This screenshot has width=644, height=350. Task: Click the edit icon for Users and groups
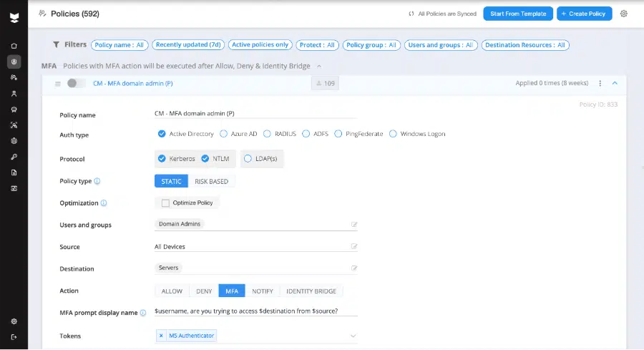(353, 225)
